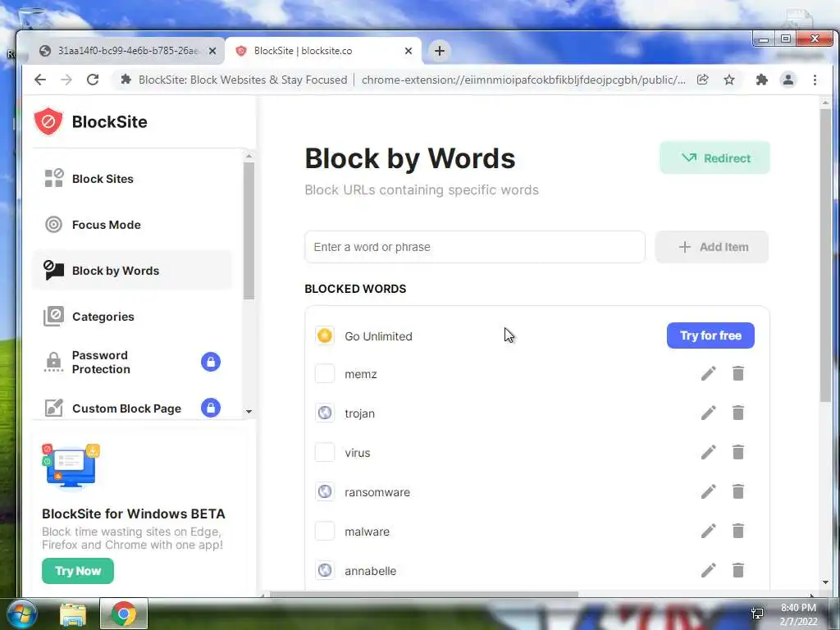The height and width of the screenshot is (630, 840).
Task: Open the Chrome extensions puzzle menu
Action: (x=762, y=80)
